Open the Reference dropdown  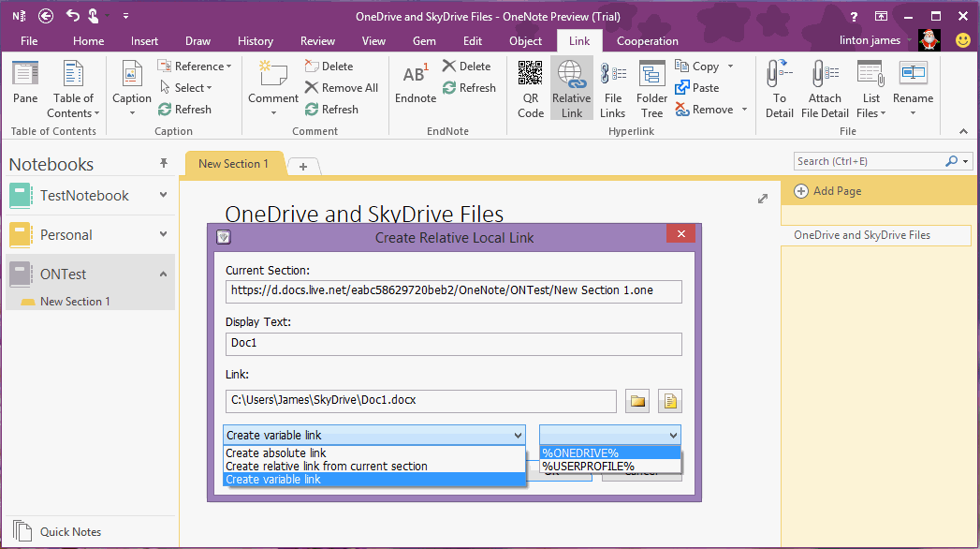pos(195,67)
